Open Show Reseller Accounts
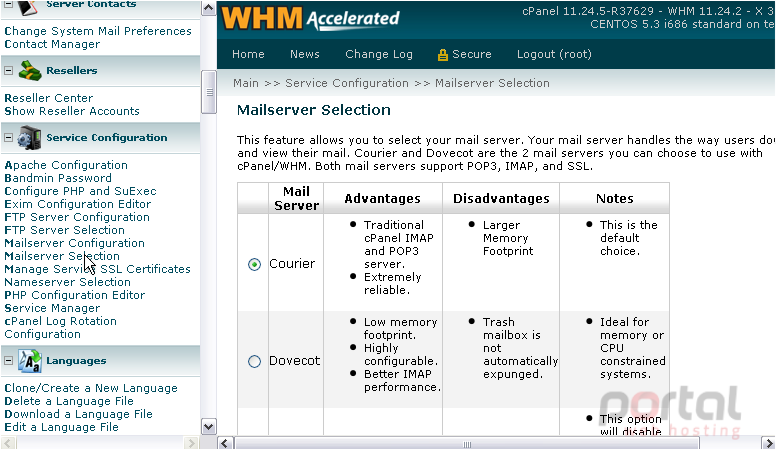The image size is (776, 450). tap(72, 111)
